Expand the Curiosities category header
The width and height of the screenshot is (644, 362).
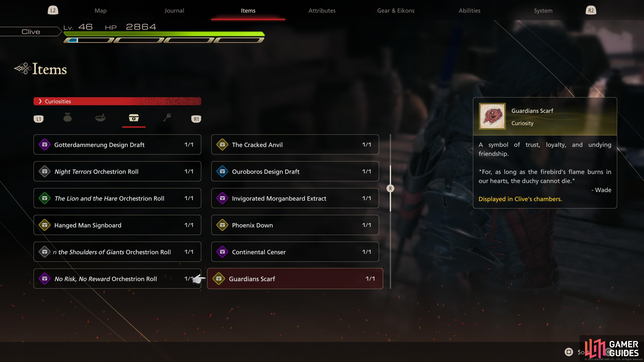pyautogui.click(x=117, y=101)
